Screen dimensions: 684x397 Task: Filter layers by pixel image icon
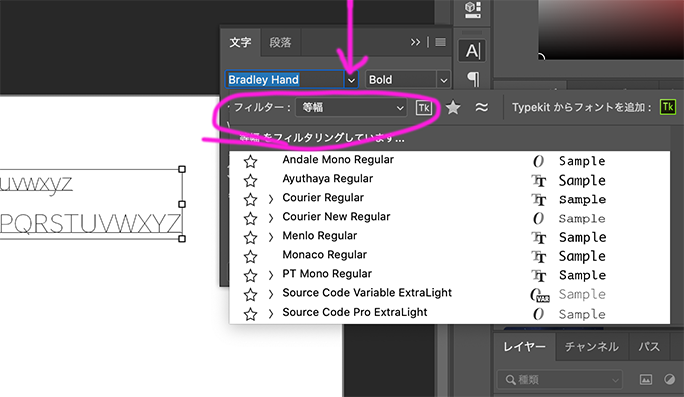point(646,380)
